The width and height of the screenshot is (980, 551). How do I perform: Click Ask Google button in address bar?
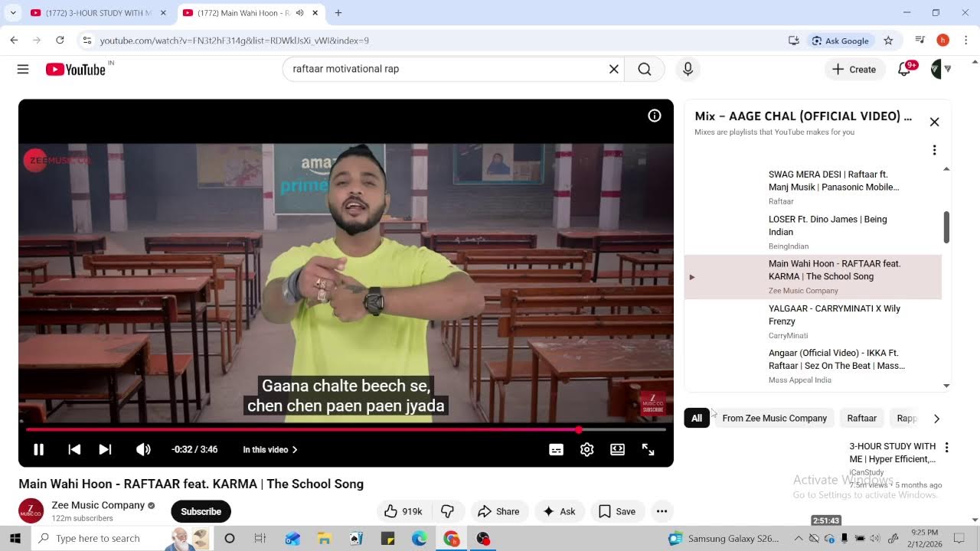coord(841,41)
